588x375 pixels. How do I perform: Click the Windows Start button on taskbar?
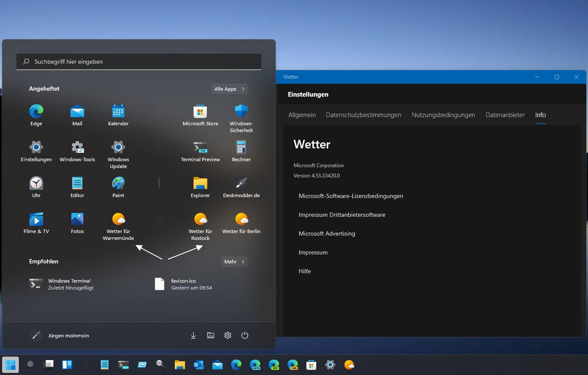(11, 365)
